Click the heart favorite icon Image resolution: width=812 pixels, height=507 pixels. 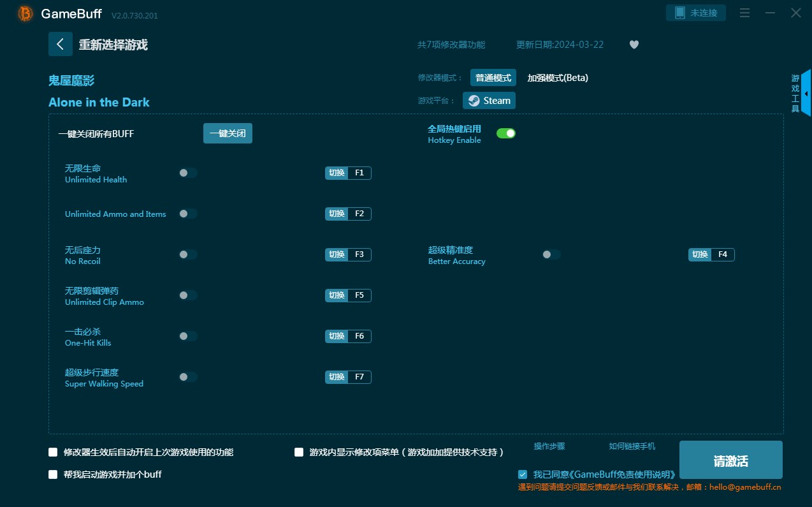coord(634,45)
